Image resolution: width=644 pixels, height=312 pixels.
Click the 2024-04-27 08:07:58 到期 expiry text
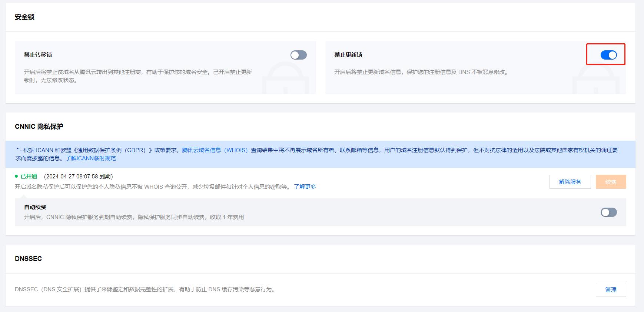click(79, 176)
